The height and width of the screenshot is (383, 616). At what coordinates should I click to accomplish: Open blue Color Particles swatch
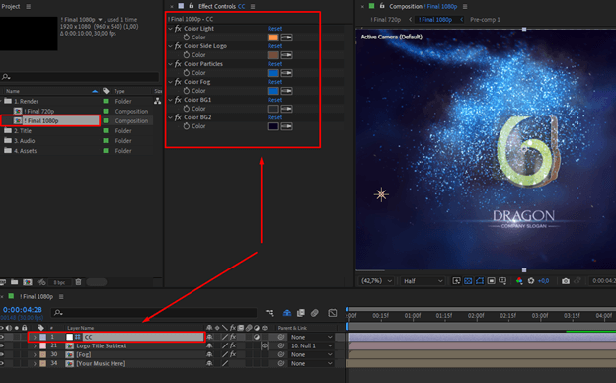[x=273, y=73]
